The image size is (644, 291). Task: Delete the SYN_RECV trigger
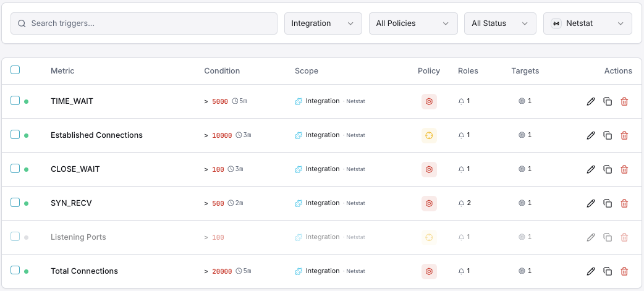click(x=624, y=203)
